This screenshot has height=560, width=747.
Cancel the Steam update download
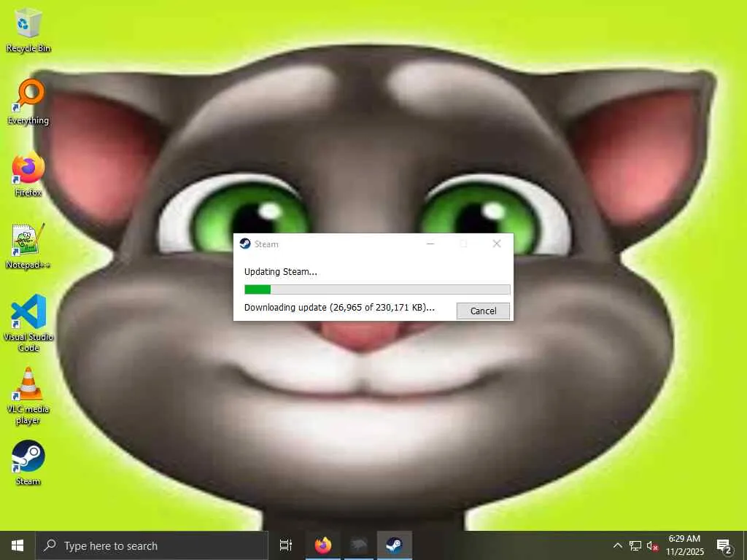(483, 311)
